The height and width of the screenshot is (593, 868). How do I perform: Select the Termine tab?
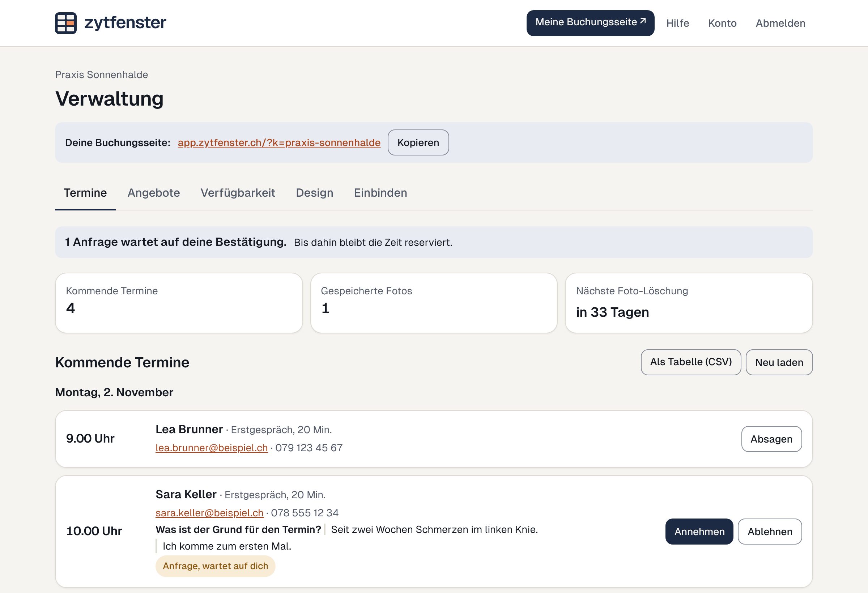[85, 193]
